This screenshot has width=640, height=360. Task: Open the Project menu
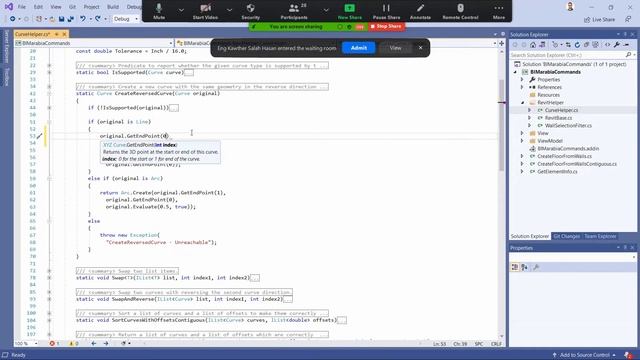pyautogui.click(x=91, y=7)
